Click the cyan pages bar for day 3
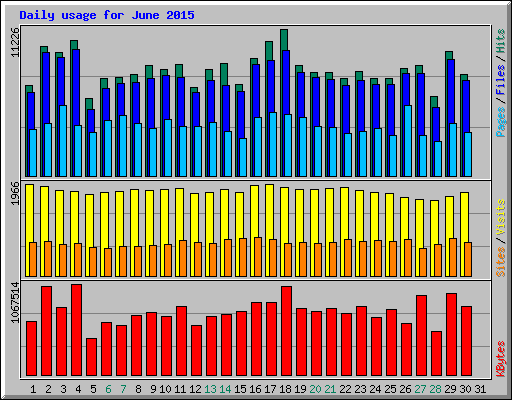The height and width of the screenshot is (400, 512). tap(63, 141)
